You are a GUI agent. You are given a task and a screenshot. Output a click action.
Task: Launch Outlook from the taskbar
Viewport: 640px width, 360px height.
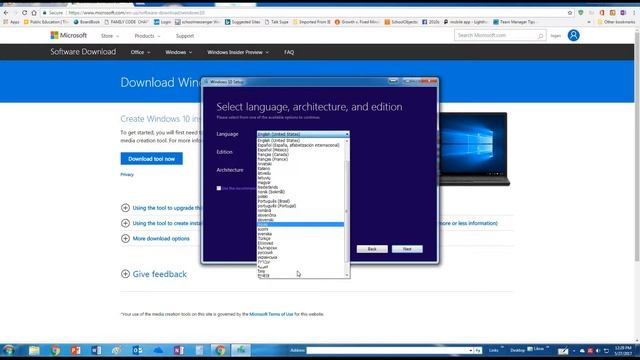coord(137,350)
